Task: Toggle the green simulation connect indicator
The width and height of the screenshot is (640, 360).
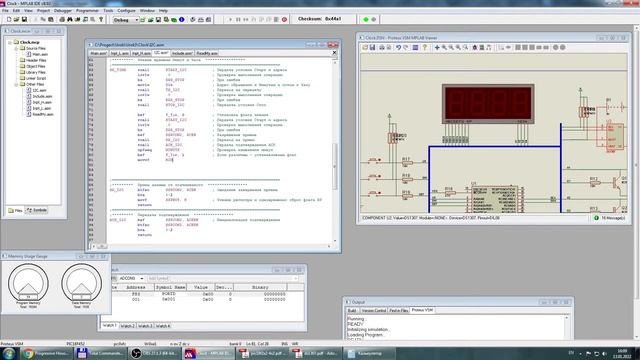Action: click(366, 19)
